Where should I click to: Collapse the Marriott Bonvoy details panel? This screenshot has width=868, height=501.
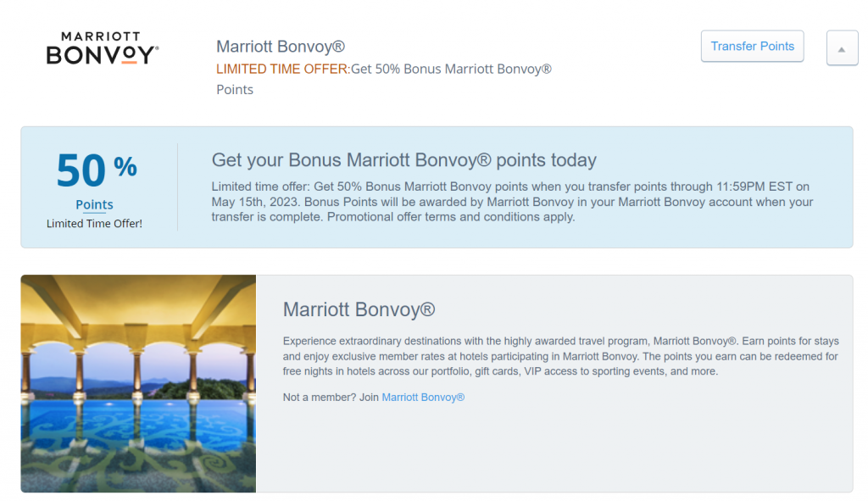[x=842, y=48]
